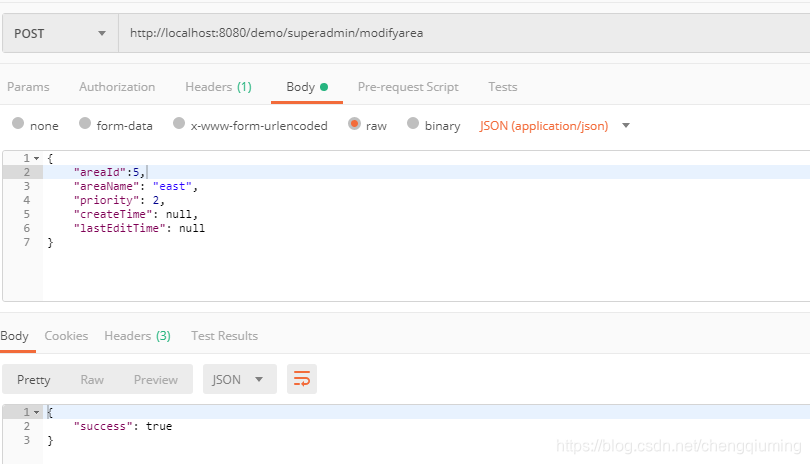Choose the binary body radio option

tap(413, 123)
